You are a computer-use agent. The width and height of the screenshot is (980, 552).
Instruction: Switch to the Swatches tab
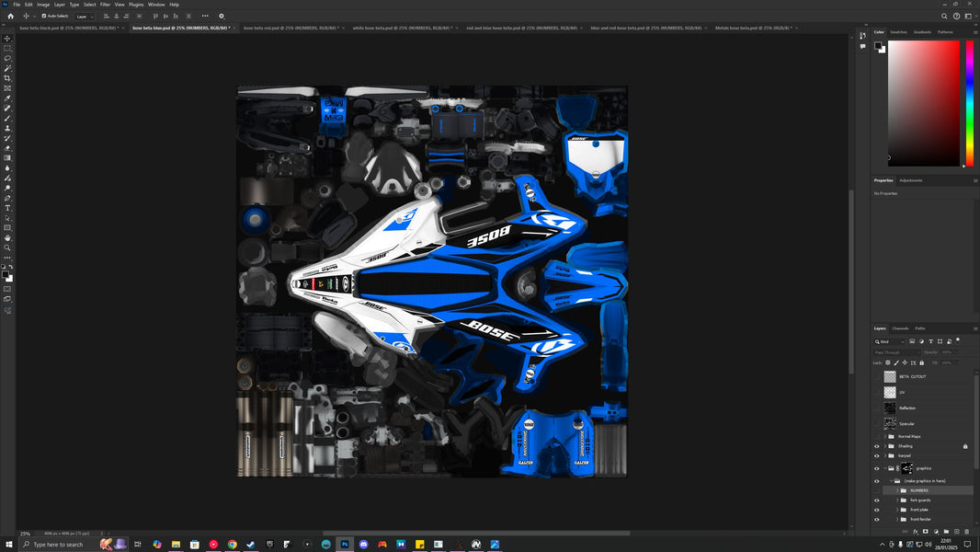tap(899, 32)
